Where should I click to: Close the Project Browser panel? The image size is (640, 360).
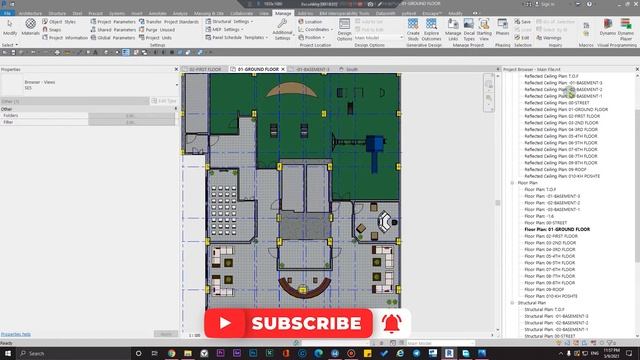[x=637, y=69]
